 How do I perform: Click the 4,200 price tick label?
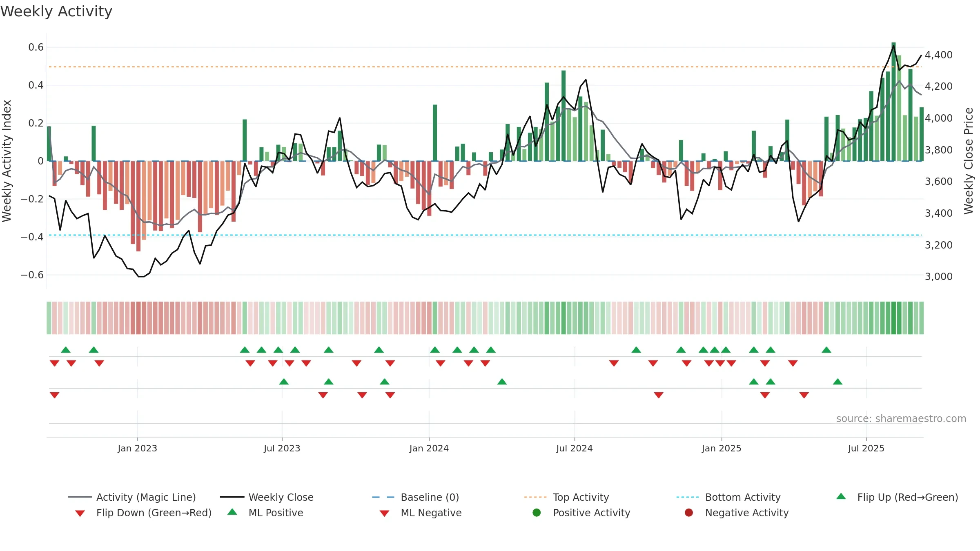939,86
